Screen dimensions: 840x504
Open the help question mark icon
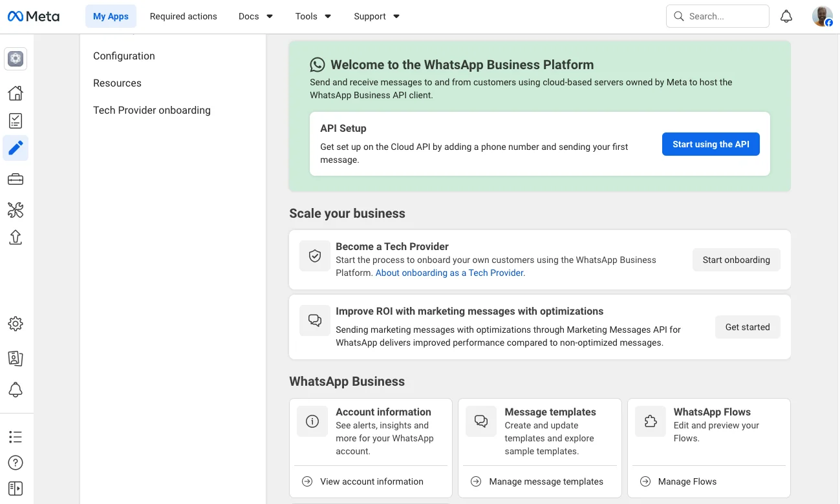[16, 463]
